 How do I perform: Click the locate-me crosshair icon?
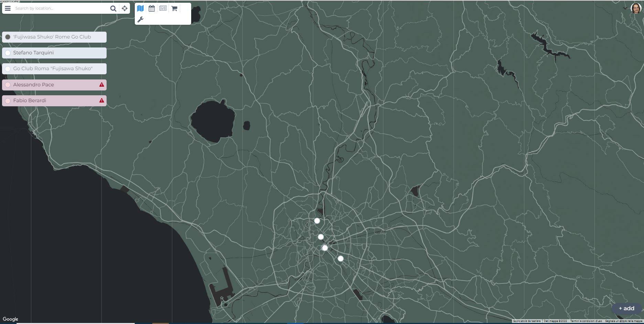click(x=124, y=8)
